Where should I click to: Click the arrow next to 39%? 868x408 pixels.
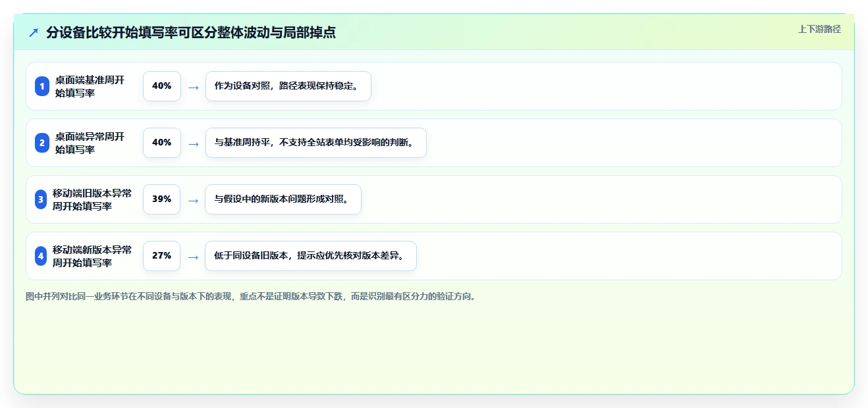[x=193, y=200]
